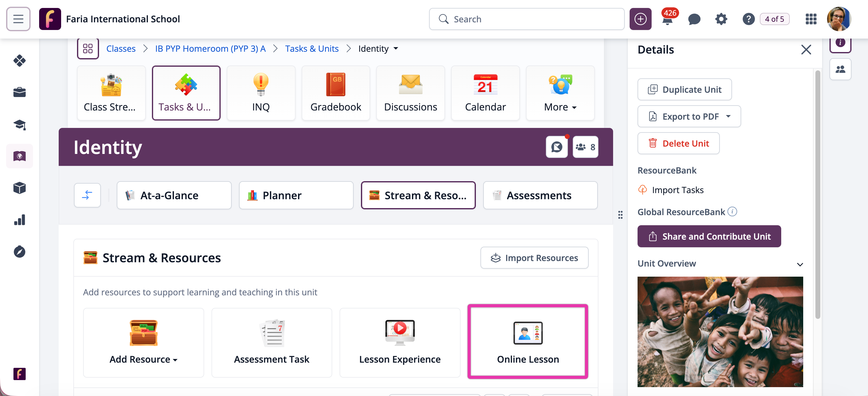Viewport: 868px width, 396px height.
Task: Click the apps grid launcher icon
Action: coord(811,19)
